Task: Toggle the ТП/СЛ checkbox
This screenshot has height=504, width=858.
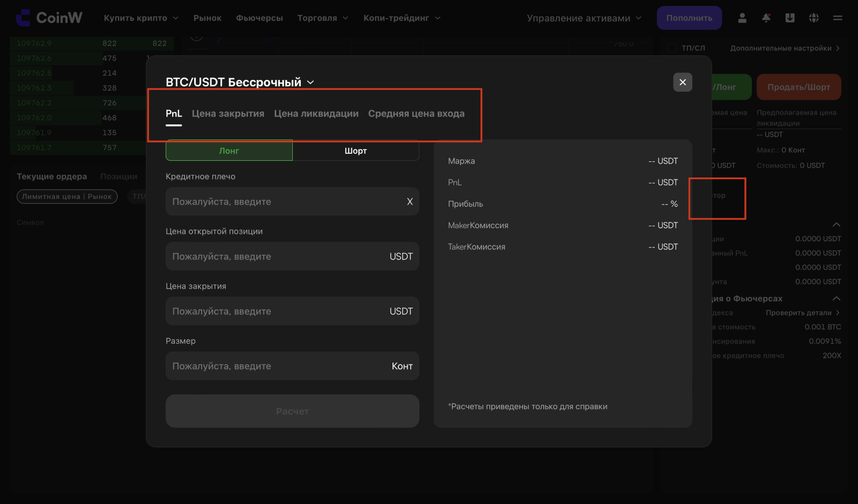Action: 671,48
